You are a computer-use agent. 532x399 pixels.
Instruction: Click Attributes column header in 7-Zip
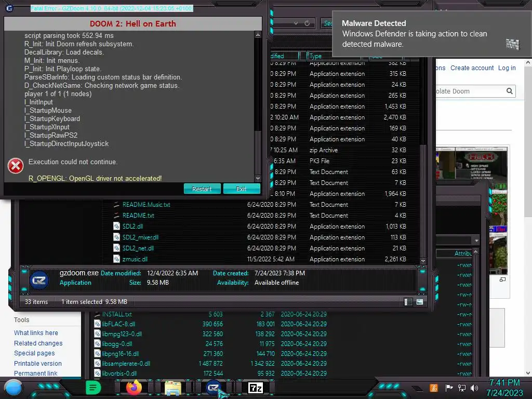(x=463, y=254)
